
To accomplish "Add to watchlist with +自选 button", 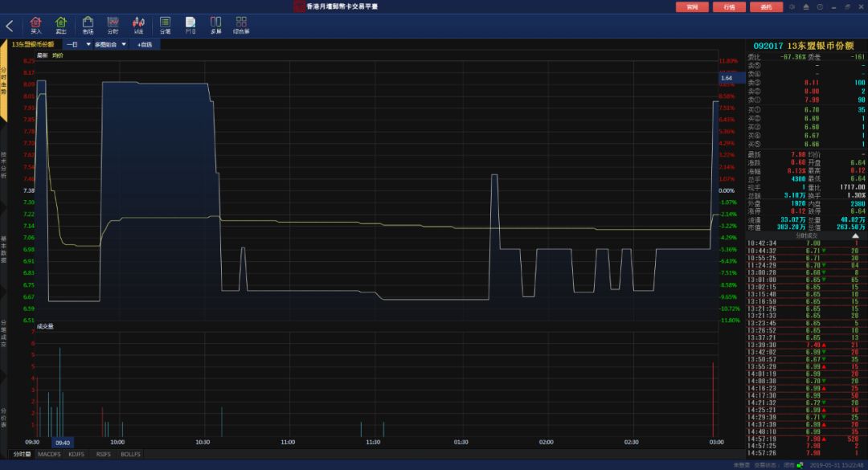I will (x=145, y=44).
